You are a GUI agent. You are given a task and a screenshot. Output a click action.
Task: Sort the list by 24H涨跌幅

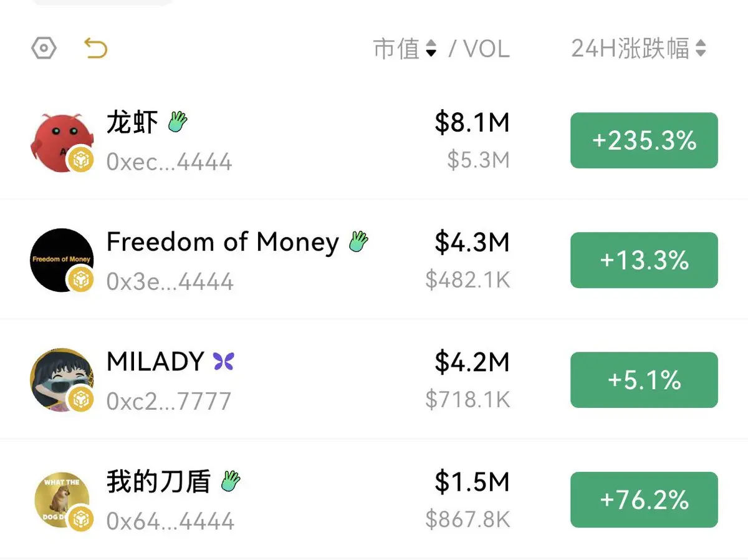(638, 48)
